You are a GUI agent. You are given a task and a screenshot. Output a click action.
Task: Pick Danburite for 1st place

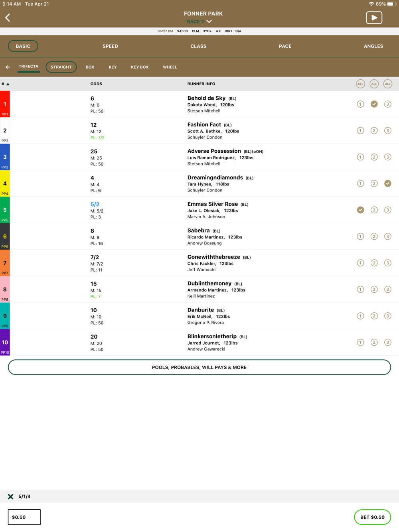click(x=360, y=316)
